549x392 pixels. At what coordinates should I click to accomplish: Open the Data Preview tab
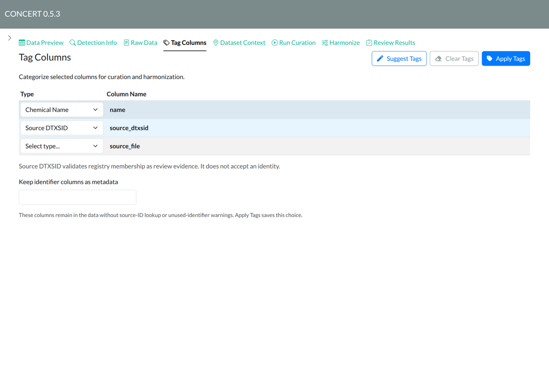(x=41, y=42)
